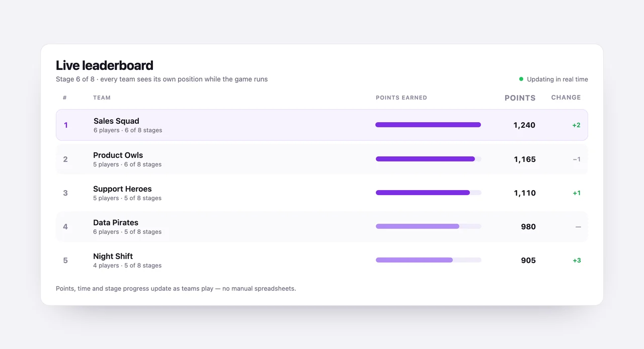Image resolution: width=644 pixels, height=349 pixels.
Task: Select the Sales Squad row
Action: click(x=322, y=125)
